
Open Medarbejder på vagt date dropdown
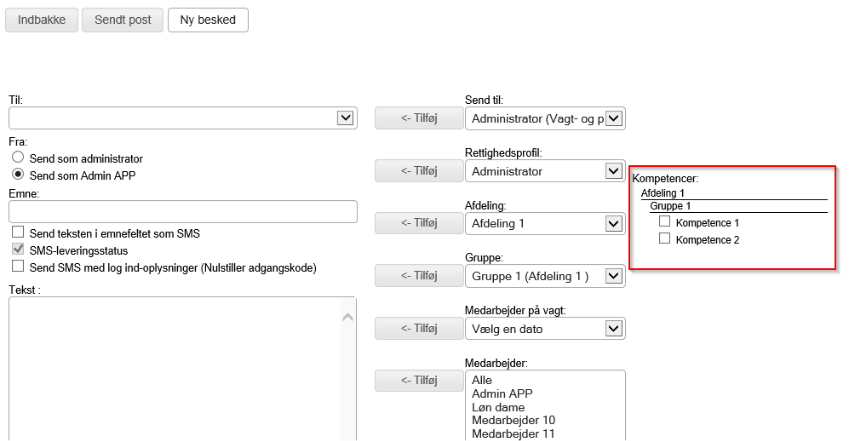click(x=614, y=328)
